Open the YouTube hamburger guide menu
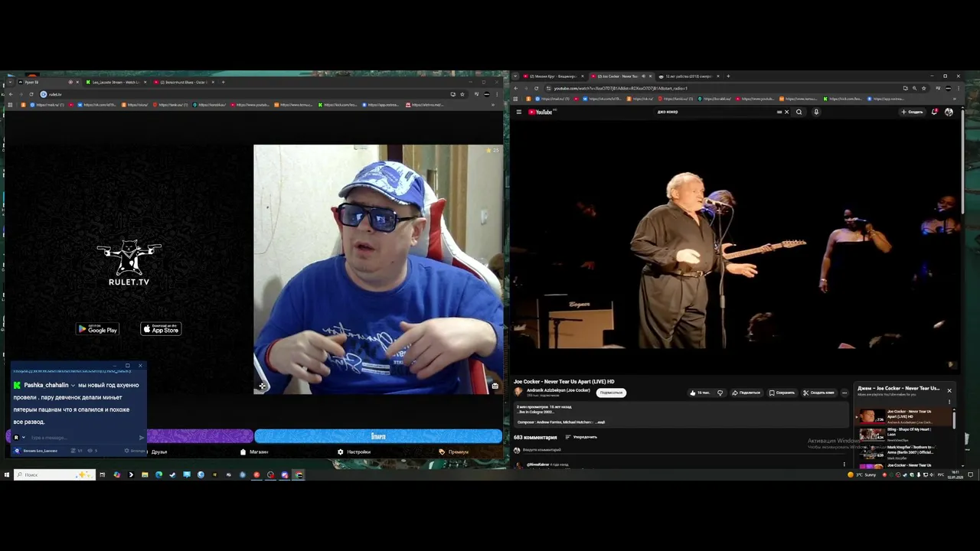This screenshot has width=980, height=551. point(518,112)
